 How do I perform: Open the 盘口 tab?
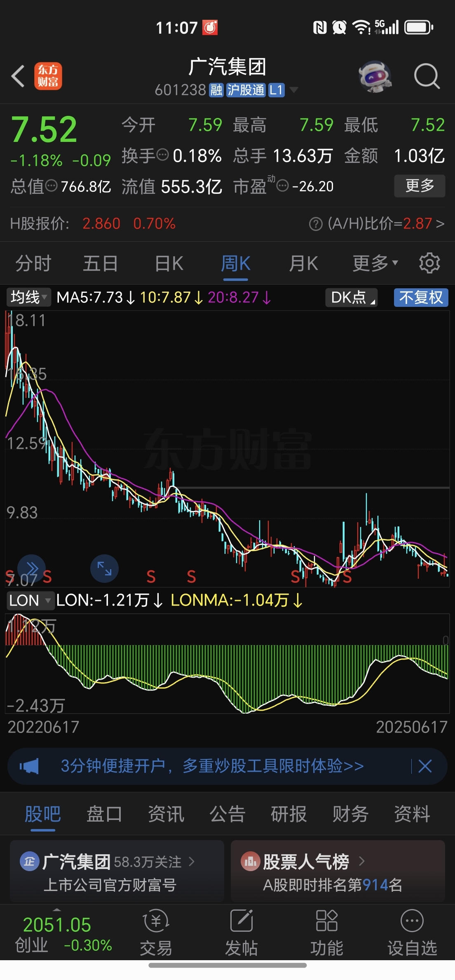coord(104,814)
